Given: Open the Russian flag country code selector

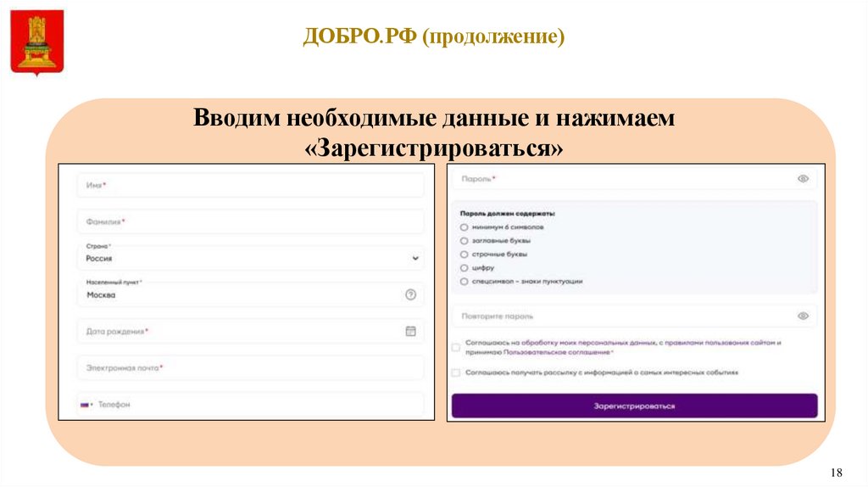Looking at the screenshot, I should tap(86, 405).
